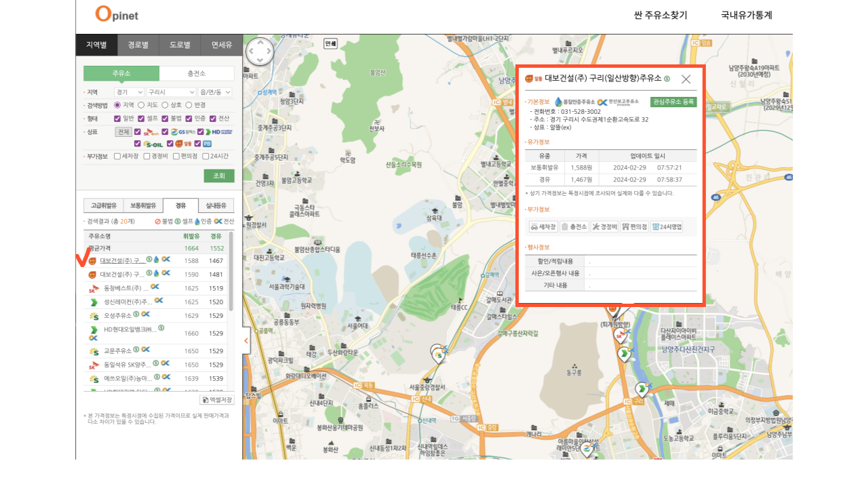Click the SK logo beside 동창베스트
Screen dimensions: 868x488
(x=94, y=288)
